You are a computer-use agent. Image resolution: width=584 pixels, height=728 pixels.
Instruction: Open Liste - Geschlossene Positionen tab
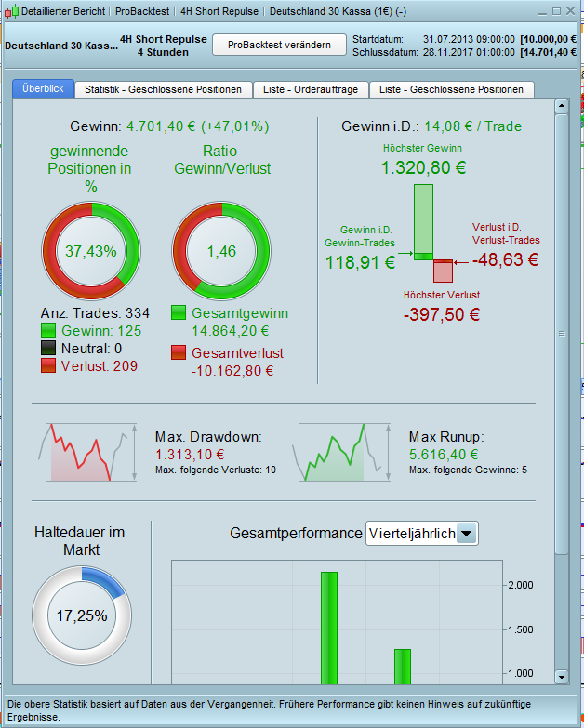[451, 89]
